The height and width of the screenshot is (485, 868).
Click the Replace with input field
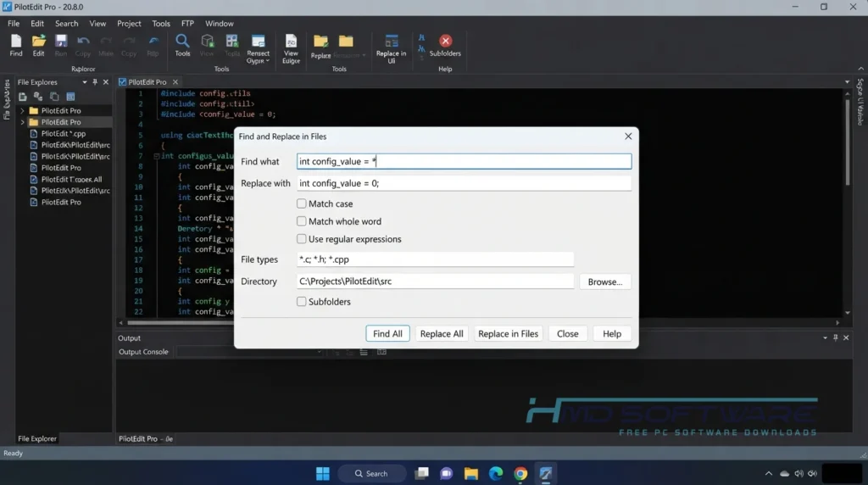tap(464, 183)
